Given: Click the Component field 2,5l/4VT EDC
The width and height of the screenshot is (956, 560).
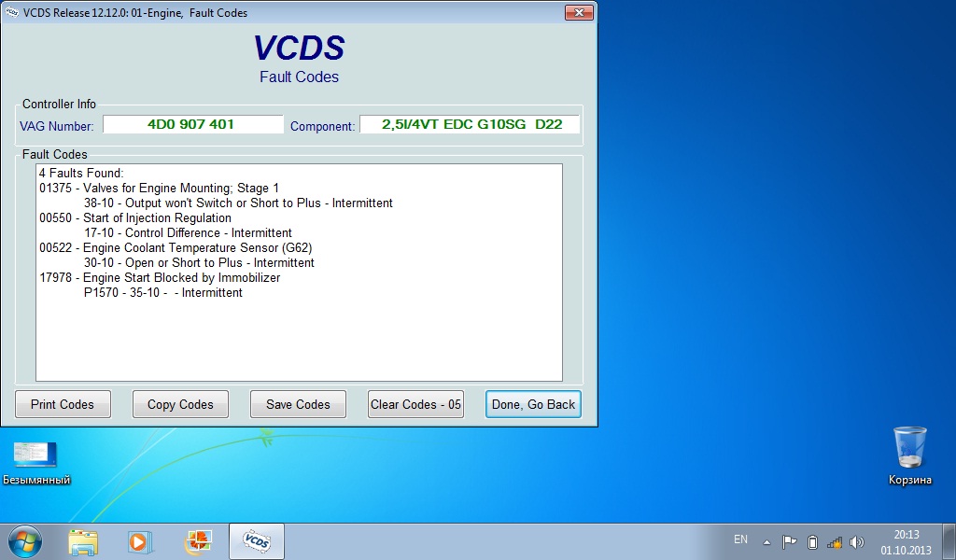Looking at the screenshot, I should pyautogui.click(x=470, y=124).
